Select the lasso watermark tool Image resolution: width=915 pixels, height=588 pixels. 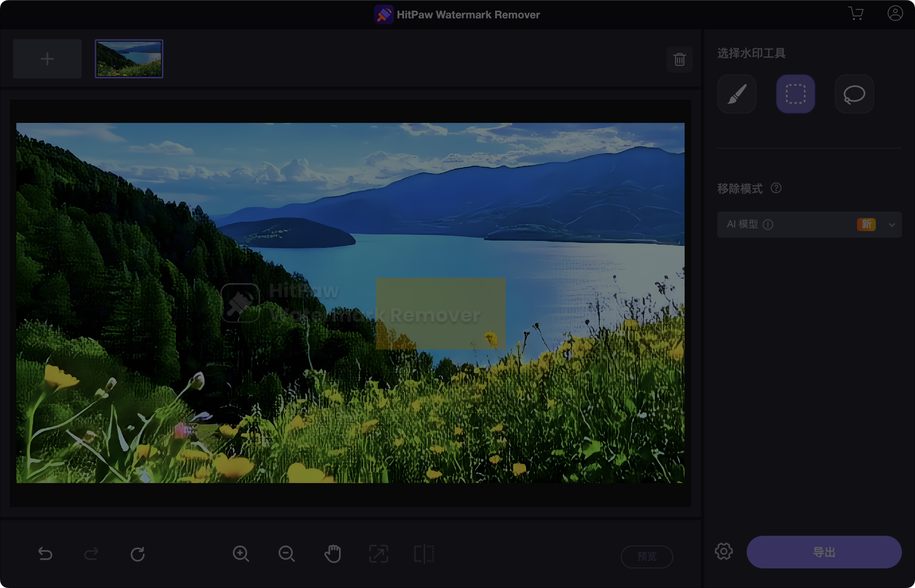coord(854,94)
